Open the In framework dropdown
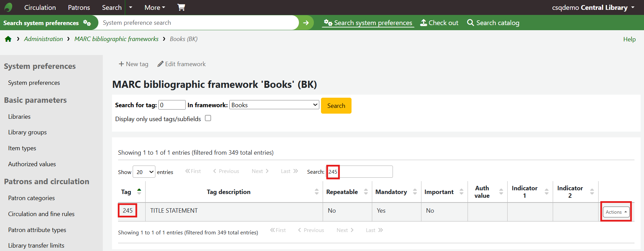 [274, 105]
